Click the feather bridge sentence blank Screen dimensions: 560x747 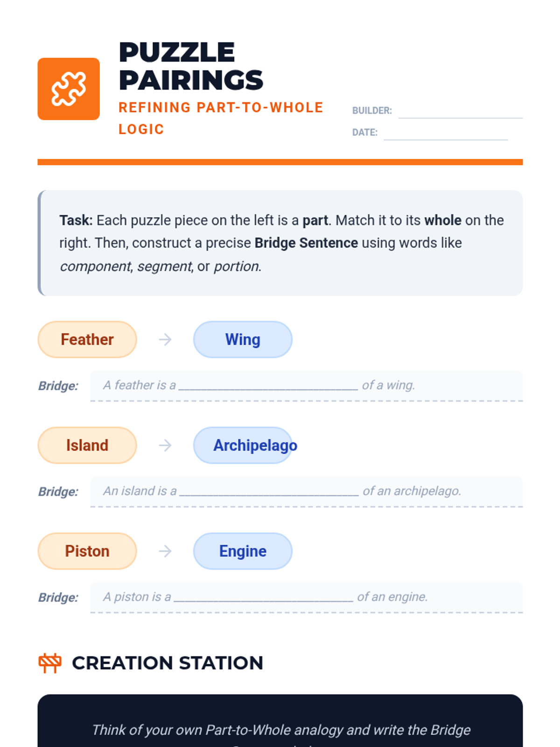pos(268,386)
